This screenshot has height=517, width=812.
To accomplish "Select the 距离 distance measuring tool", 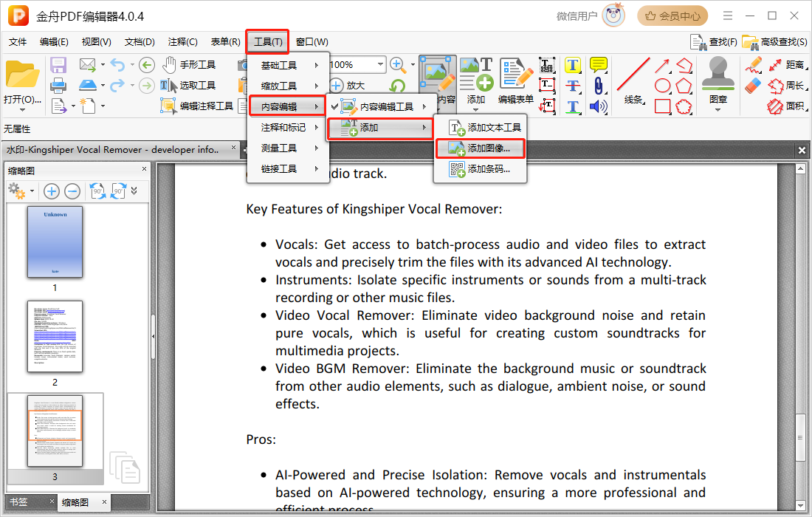I will tap(787, 65).
